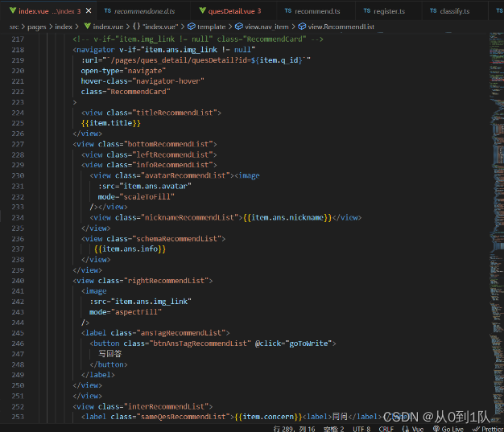Change the UTF-8 encoding setting
504x432 pixels.
pyautogui.click(x=361, y=429)
